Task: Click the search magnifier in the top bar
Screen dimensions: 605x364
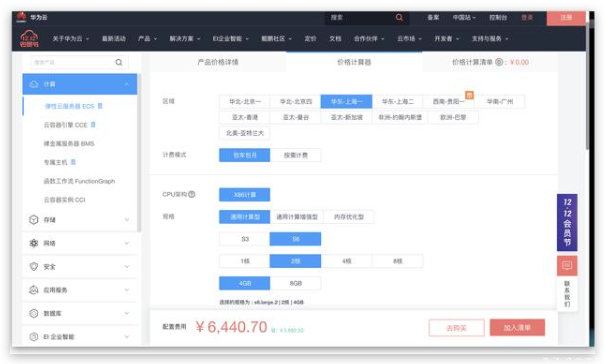Action: coord(399,17)
